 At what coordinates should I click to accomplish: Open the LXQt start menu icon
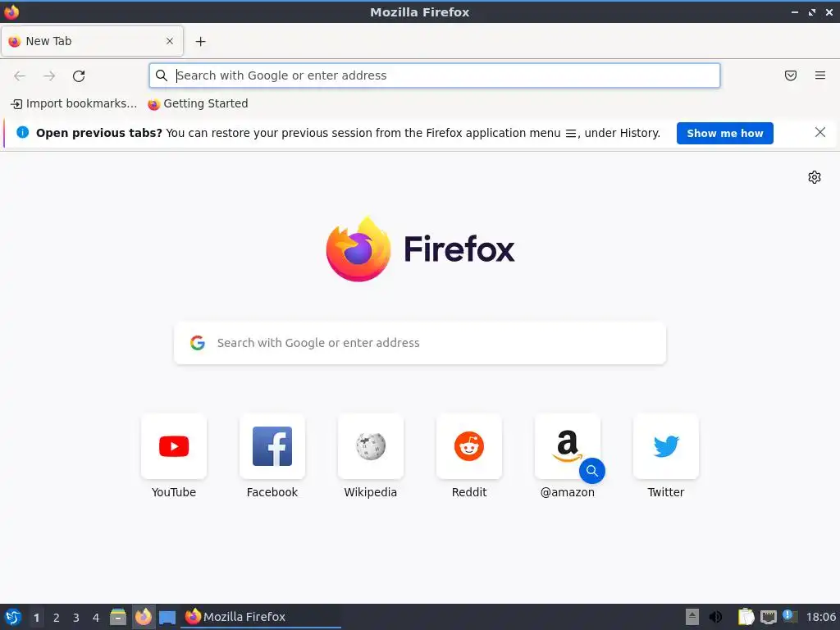pos(13,617)
